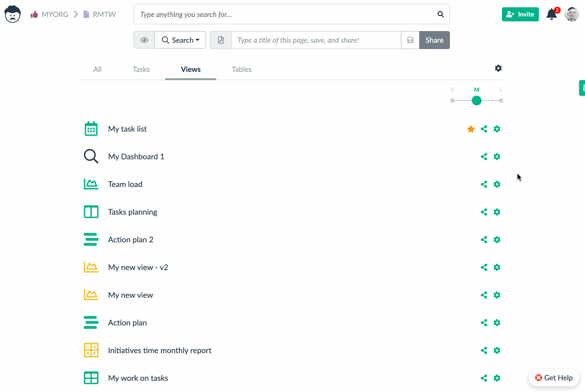Viewport: 585px width, 392px height.
Task: Open settings for My Dashboard 1
Action: pos(497,156)
